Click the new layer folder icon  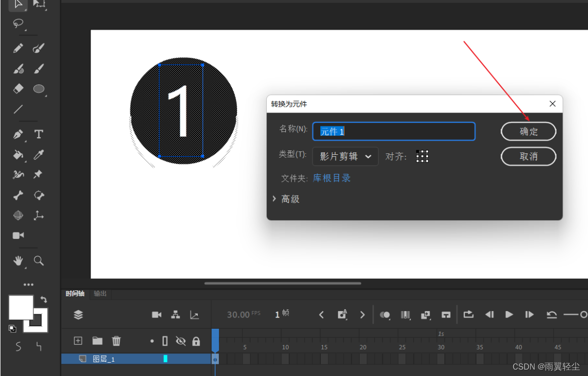coord(97,341)
